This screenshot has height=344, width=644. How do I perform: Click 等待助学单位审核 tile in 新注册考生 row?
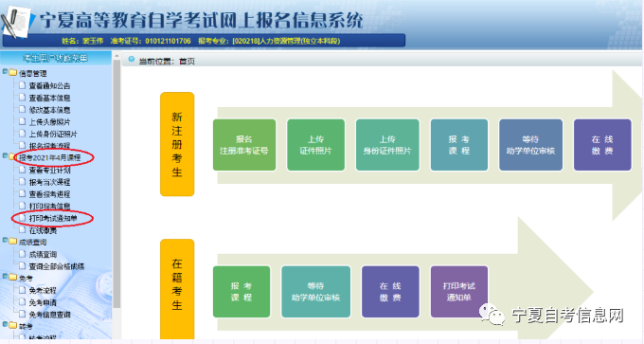point(530,145)
